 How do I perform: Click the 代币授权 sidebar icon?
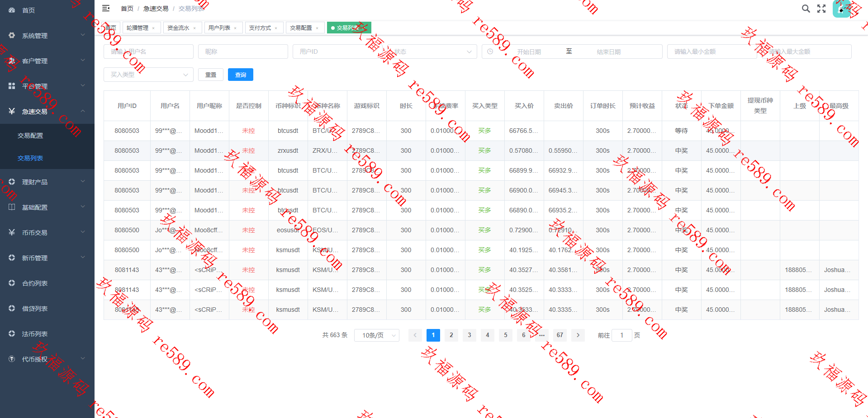tap(12, 359)
